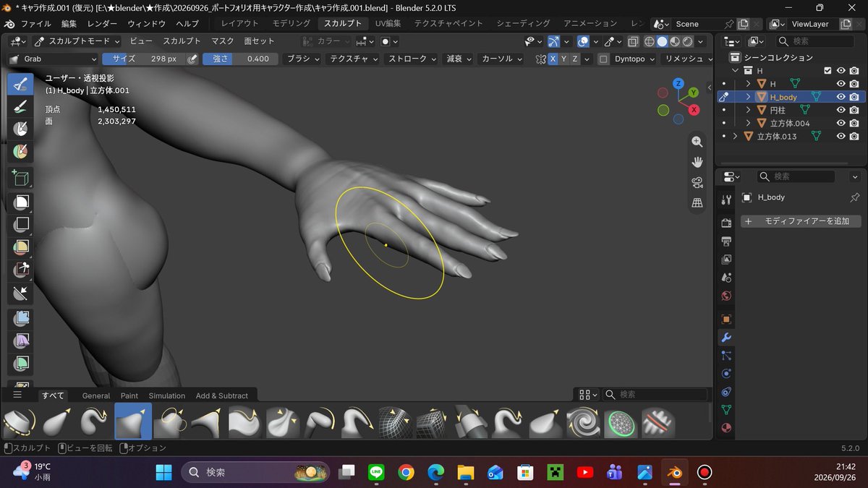Open the ファイル menu
The width and height of the screenshot is (868, 488).
tap(36, 24)
